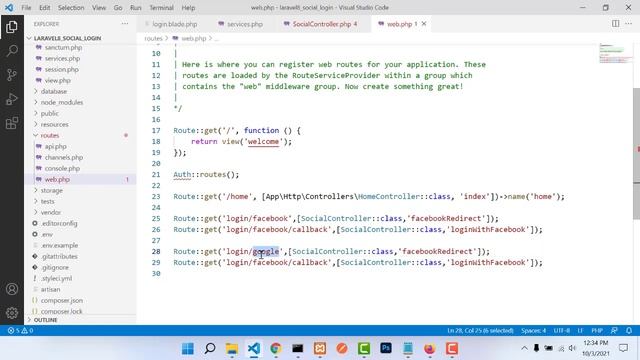Open the Manage gear icon

coord(12,313)
